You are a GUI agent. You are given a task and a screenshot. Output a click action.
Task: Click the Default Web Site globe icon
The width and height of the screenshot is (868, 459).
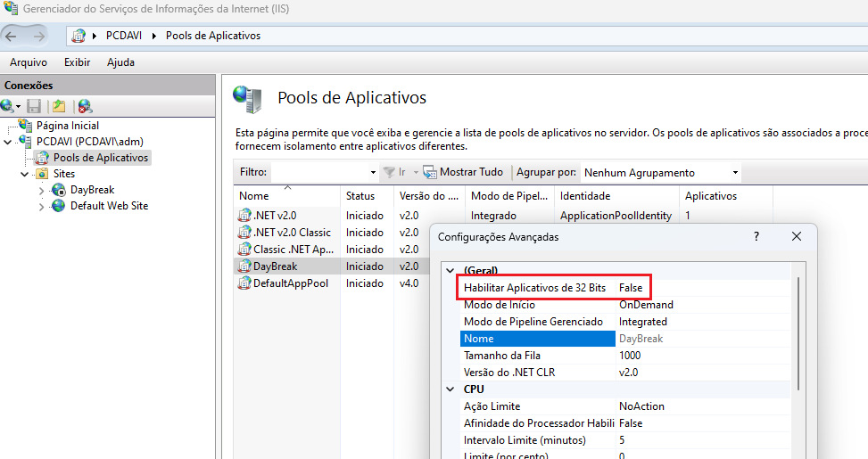click(x=59, y=206)
